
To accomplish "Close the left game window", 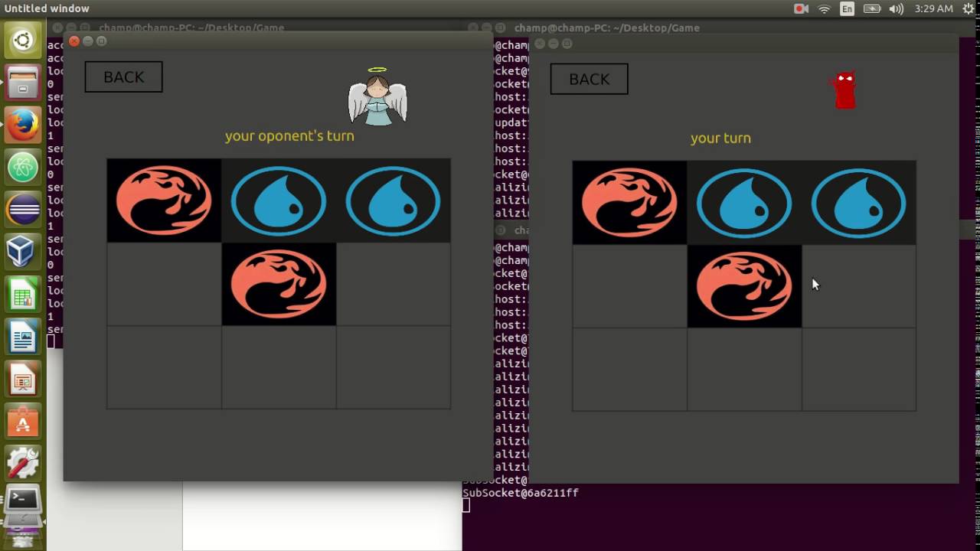I will click(74, 41).
